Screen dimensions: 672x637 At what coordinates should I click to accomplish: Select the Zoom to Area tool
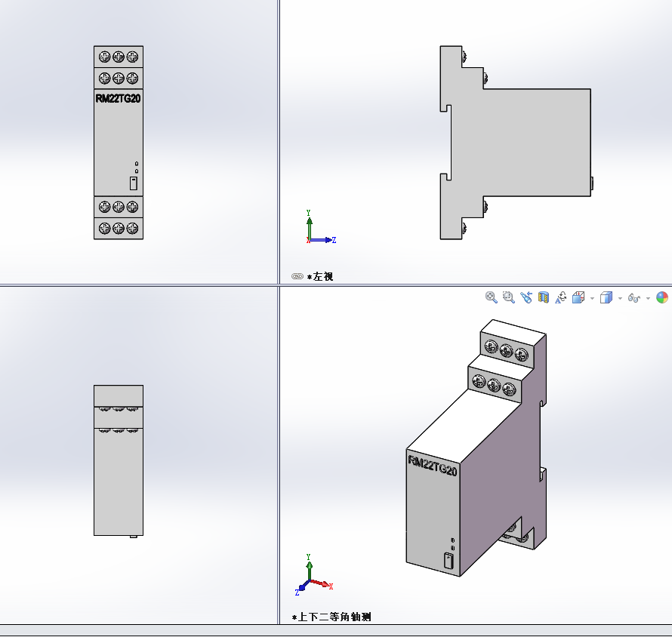coord(509,297)
